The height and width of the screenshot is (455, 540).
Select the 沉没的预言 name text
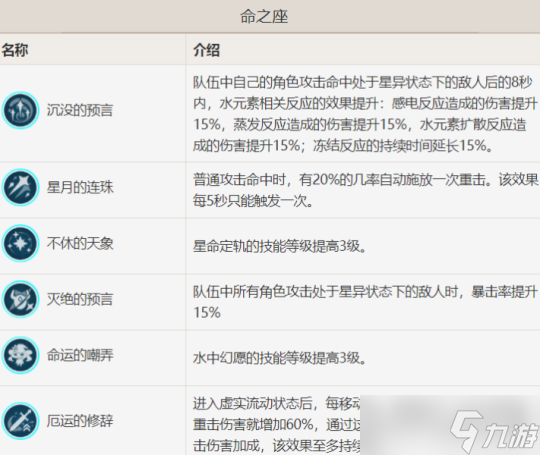click(80, 111)
